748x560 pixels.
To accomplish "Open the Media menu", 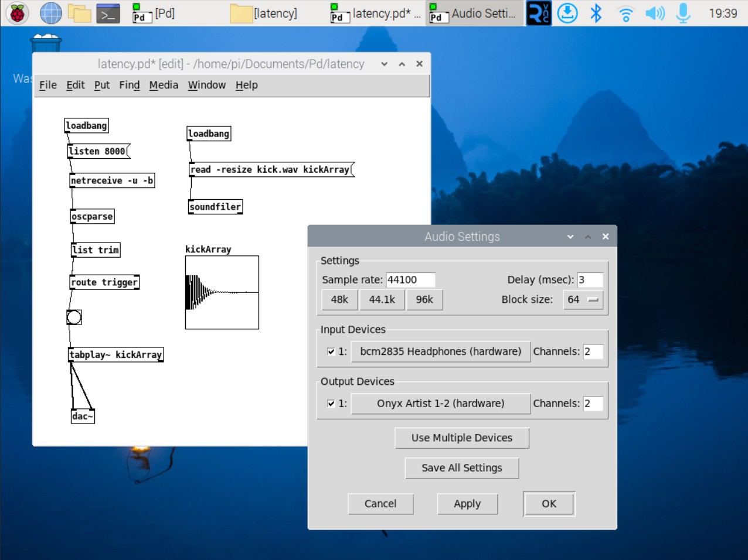I will [x=164, y=85].
